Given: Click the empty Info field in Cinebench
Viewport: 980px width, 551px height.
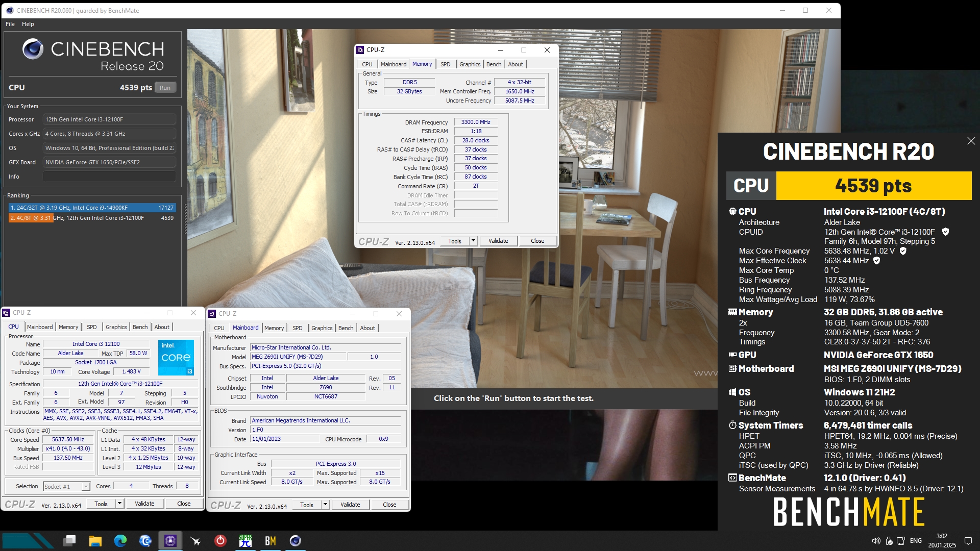Looking at the screenshot, I should click(x=109, y=177).
